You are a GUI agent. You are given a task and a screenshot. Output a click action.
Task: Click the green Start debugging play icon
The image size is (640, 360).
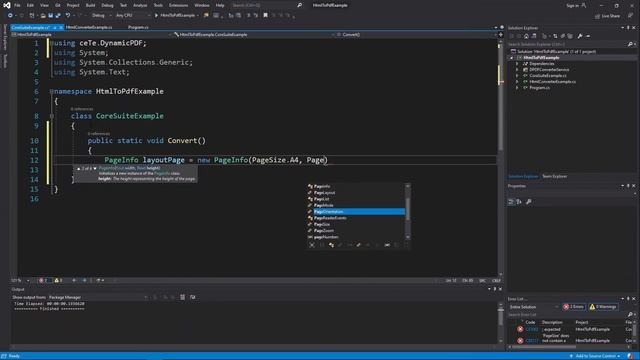(x=156, y=16)
